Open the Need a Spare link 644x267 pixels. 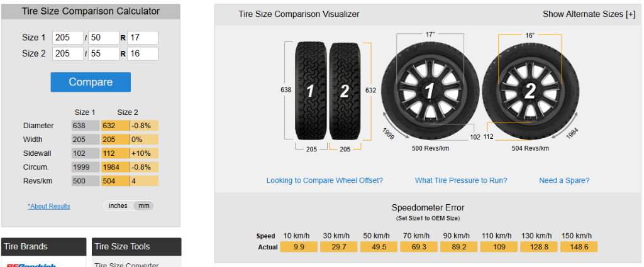point(564,180)
